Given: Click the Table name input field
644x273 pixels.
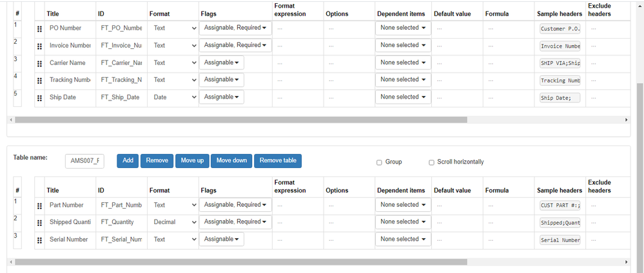Looking at the screenshot, I should click(x=84, y=161).
